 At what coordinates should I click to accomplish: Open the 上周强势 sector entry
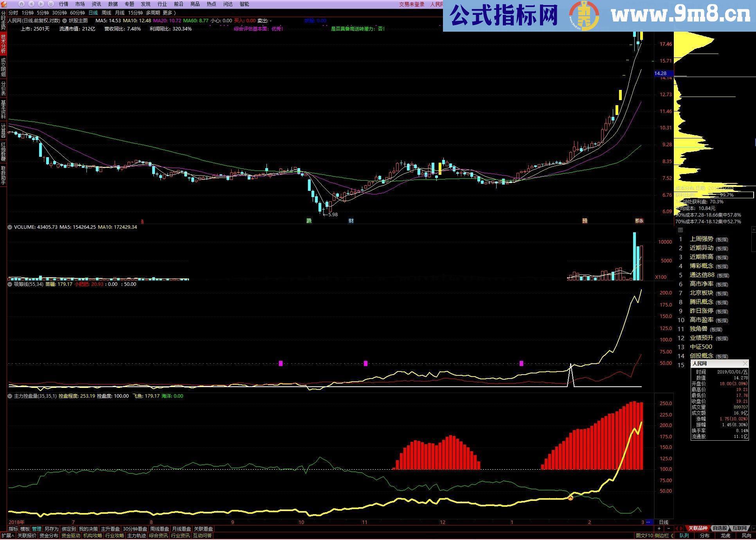(x=701, y=239)
